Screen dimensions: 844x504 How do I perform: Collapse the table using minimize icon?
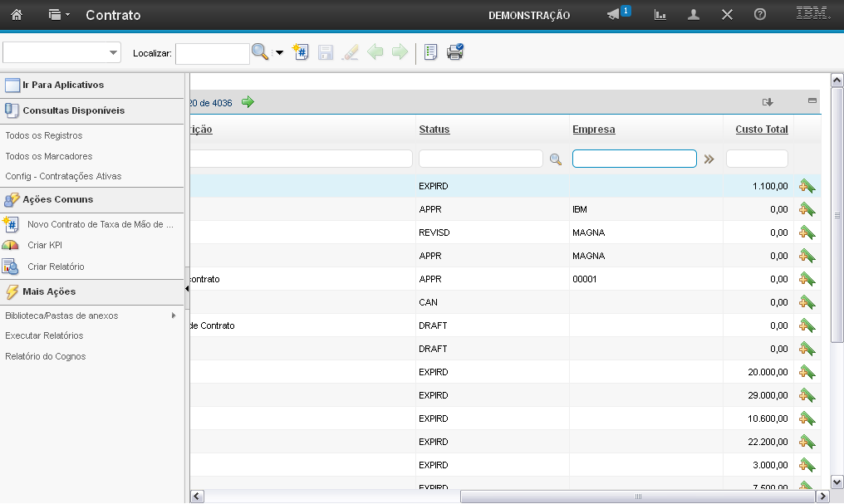pyautogui.click(x=812, y=100)
